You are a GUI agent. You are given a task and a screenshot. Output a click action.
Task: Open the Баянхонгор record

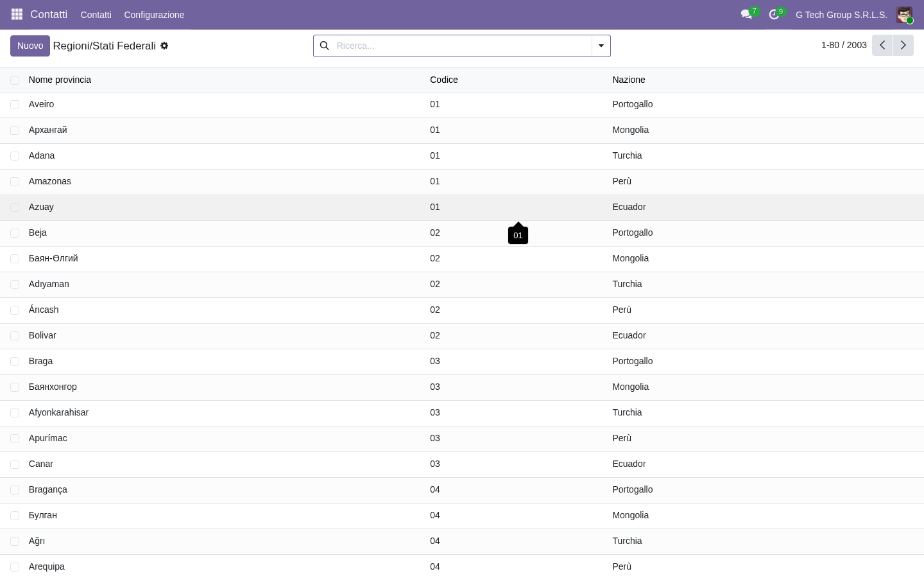click(x=53, y=387)
